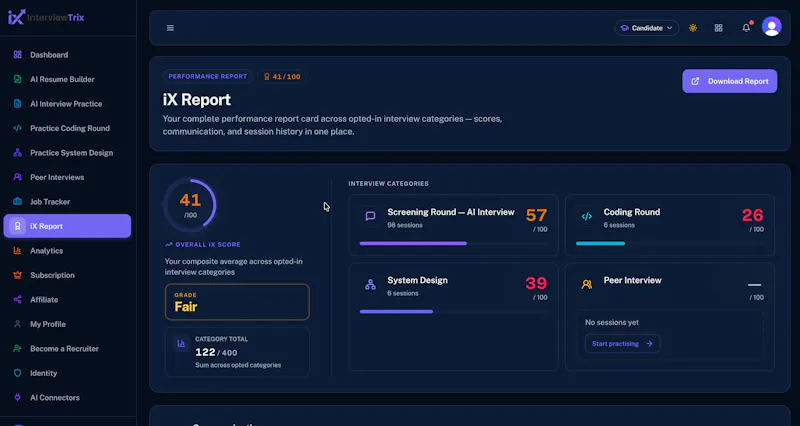The width and height of the screenshot is (800, 426).
Task: Open the apps grid icon
Action: pos(718,28)
